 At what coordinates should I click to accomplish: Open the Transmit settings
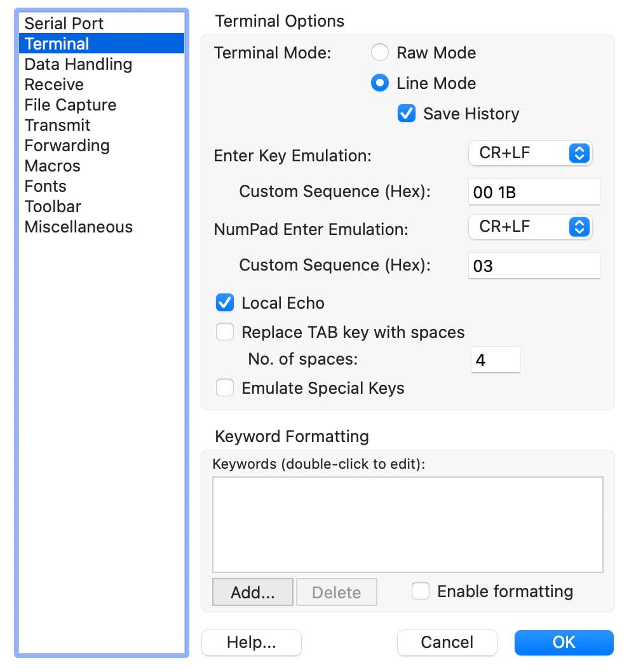102,125
